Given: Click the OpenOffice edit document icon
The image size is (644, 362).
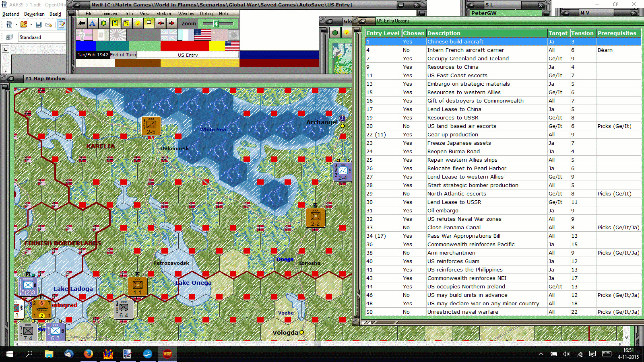Looking at the screenshot, I should pos(62,25).
